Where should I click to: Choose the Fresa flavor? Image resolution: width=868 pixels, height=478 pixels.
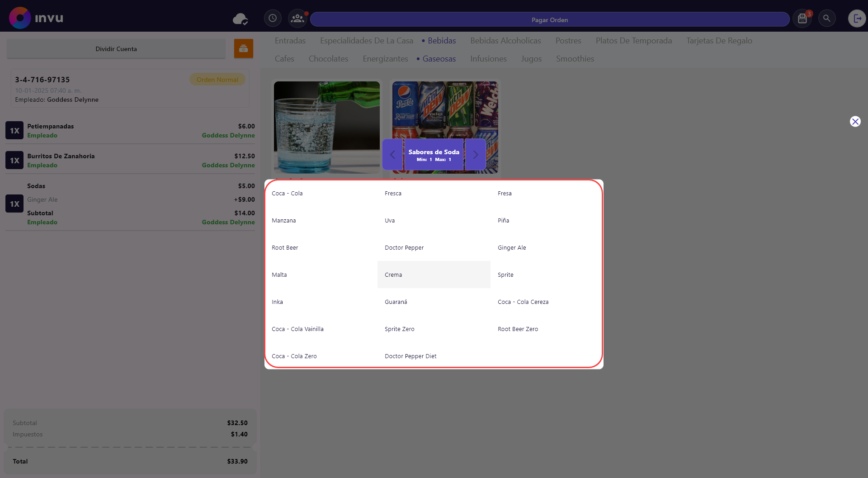[547, 193]
